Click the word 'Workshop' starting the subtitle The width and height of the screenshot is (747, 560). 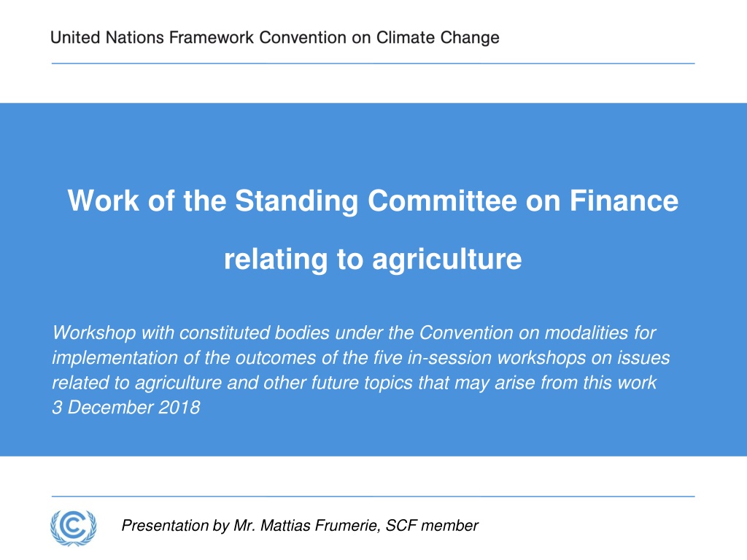pos(94,332)
